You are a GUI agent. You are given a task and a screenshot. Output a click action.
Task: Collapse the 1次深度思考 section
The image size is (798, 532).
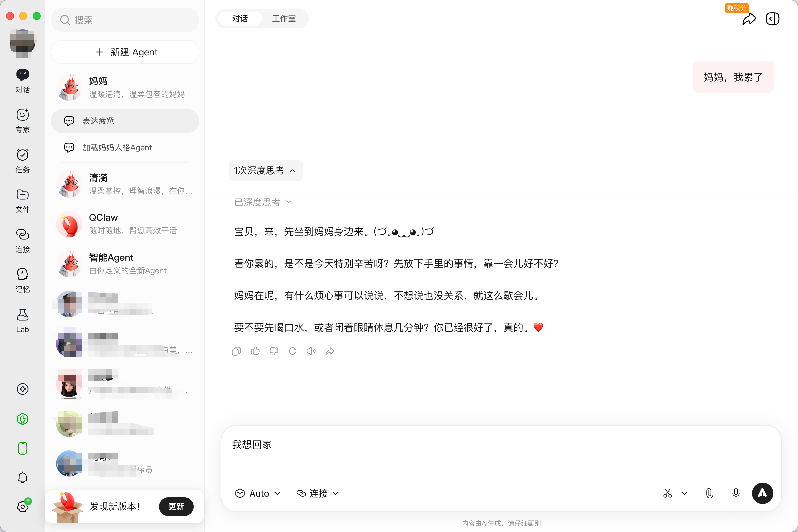click(x=265, y=170)
